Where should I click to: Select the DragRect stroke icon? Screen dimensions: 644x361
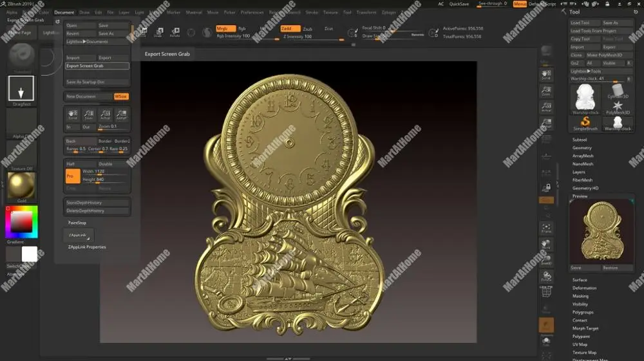coord(21,88)
